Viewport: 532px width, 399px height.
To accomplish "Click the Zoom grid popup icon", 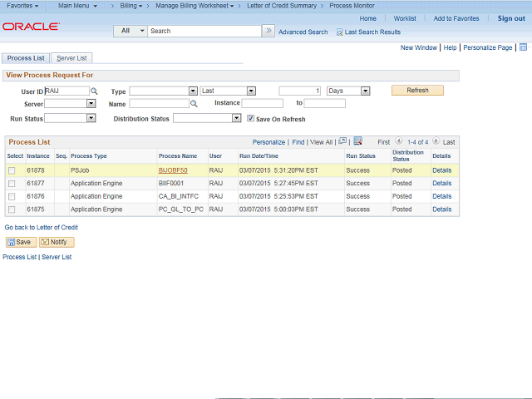I will point(342,141).
